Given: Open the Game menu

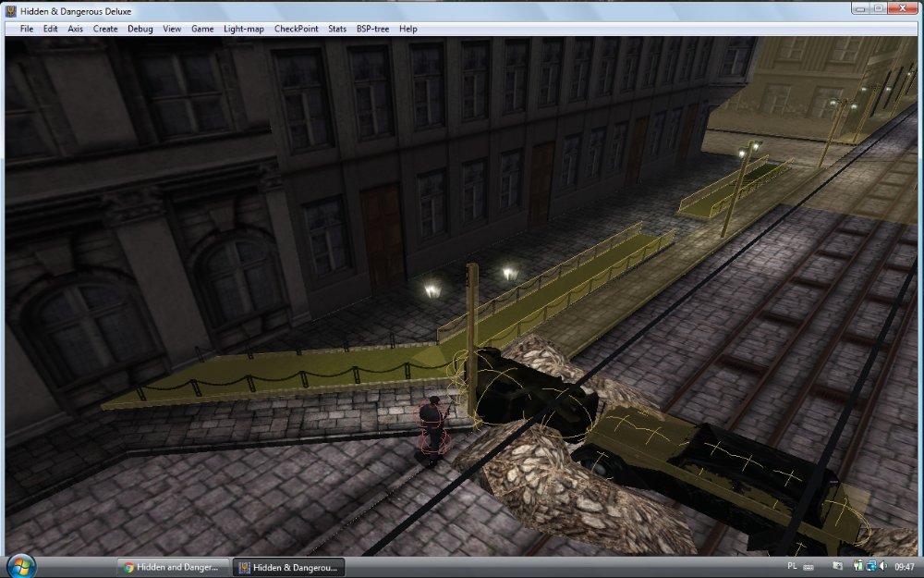Looking at the screenshot, I should coord(202,29).
